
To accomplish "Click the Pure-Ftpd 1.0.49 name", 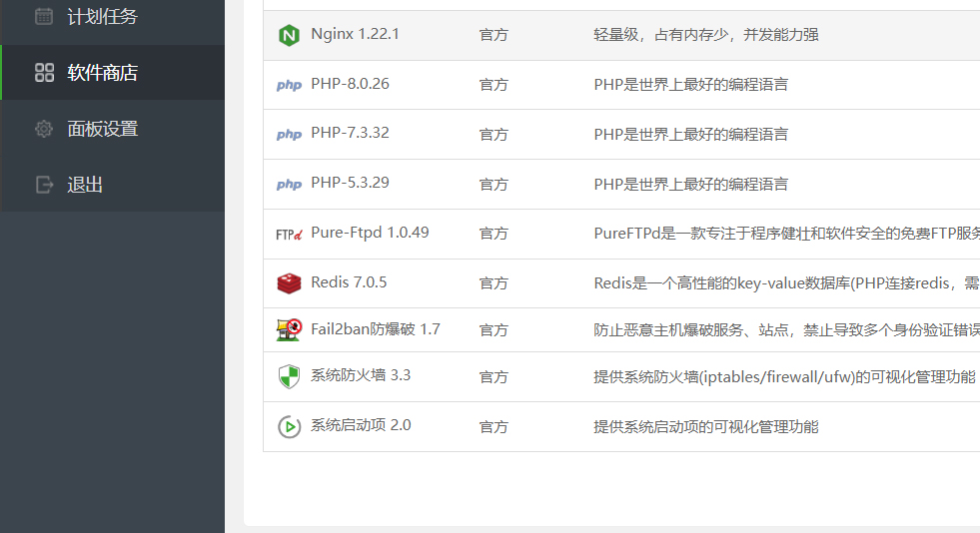I will (x=370, y=233).
